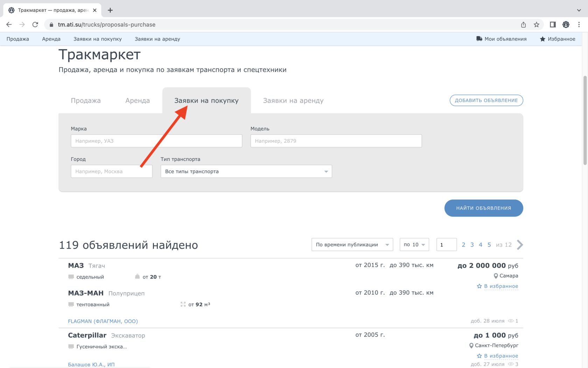The height and width of the screenshot is (368, 588).
Task: Click доб. 28 июля date text
Action: tap(488, 321)
